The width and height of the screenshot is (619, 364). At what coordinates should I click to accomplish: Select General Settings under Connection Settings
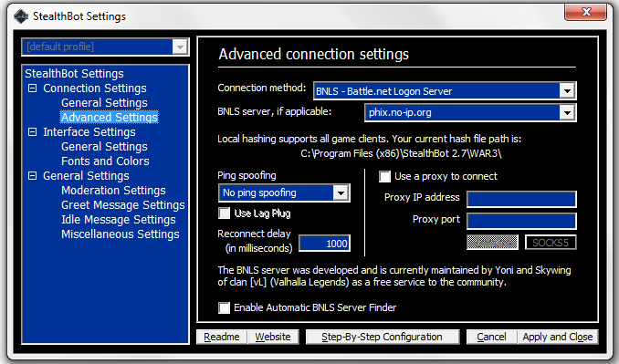104,102
